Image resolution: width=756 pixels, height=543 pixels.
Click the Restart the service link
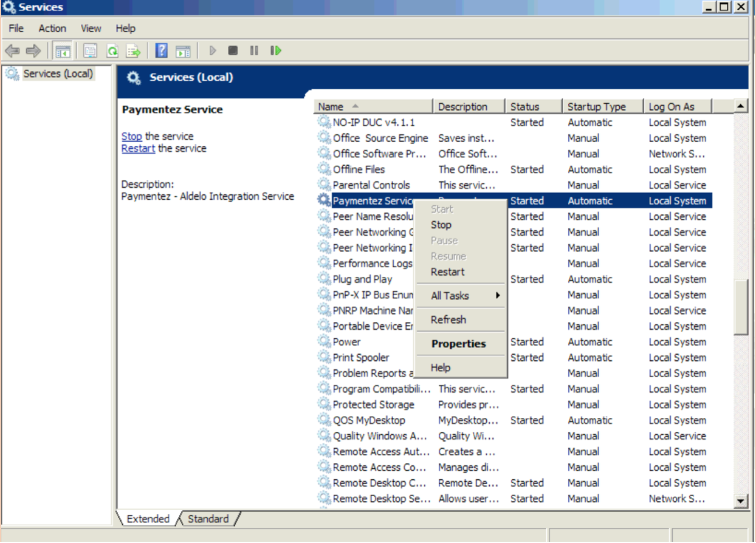tap(138, 148)
